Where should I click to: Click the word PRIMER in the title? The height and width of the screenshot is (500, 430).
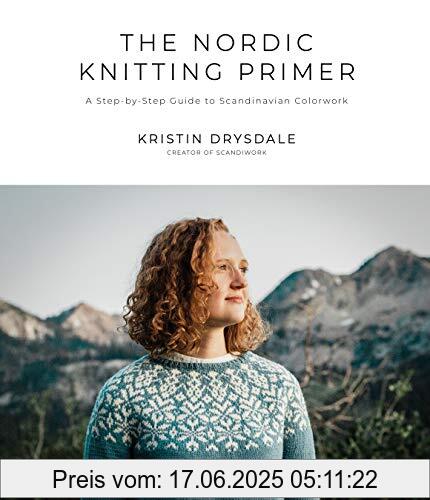[298, 72]
